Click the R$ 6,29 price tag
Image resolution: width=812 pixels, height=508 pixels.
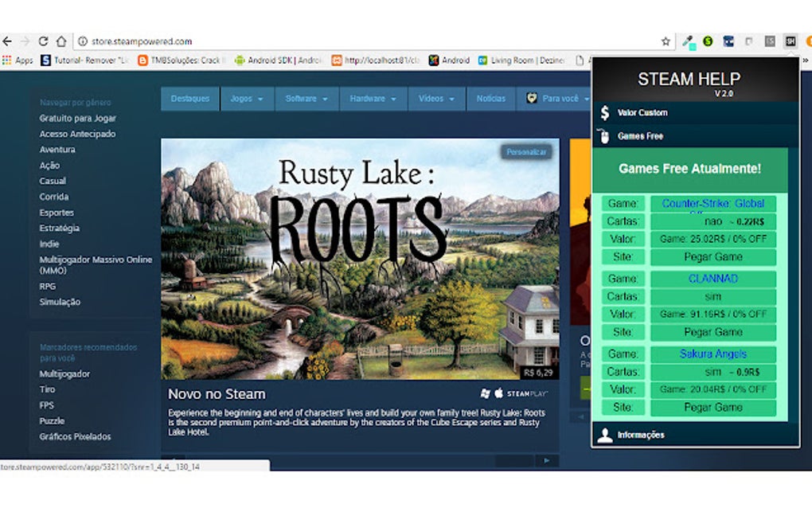538,373
